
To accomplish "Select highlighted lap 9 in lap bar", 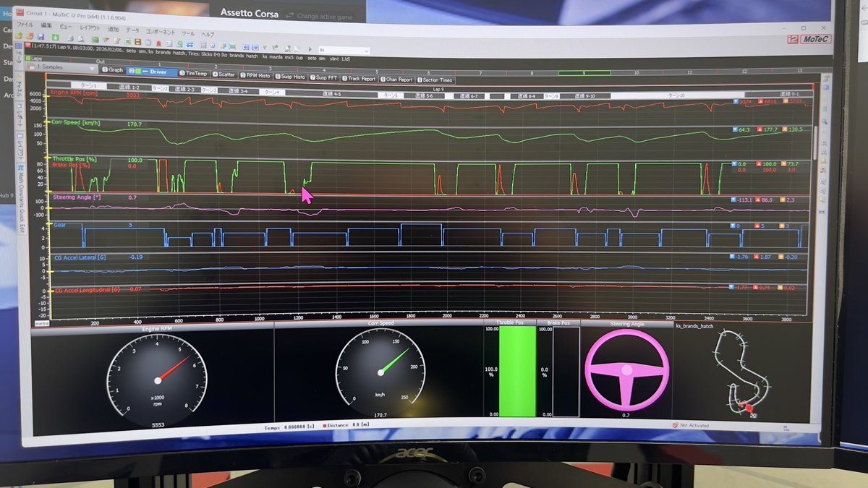I will (x=583, y=73).
